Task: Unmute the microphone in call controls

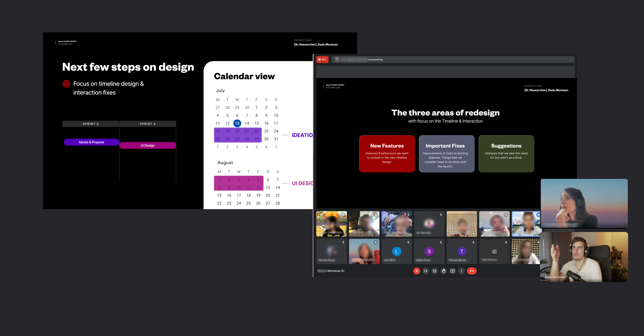Action: coord(416,271)
